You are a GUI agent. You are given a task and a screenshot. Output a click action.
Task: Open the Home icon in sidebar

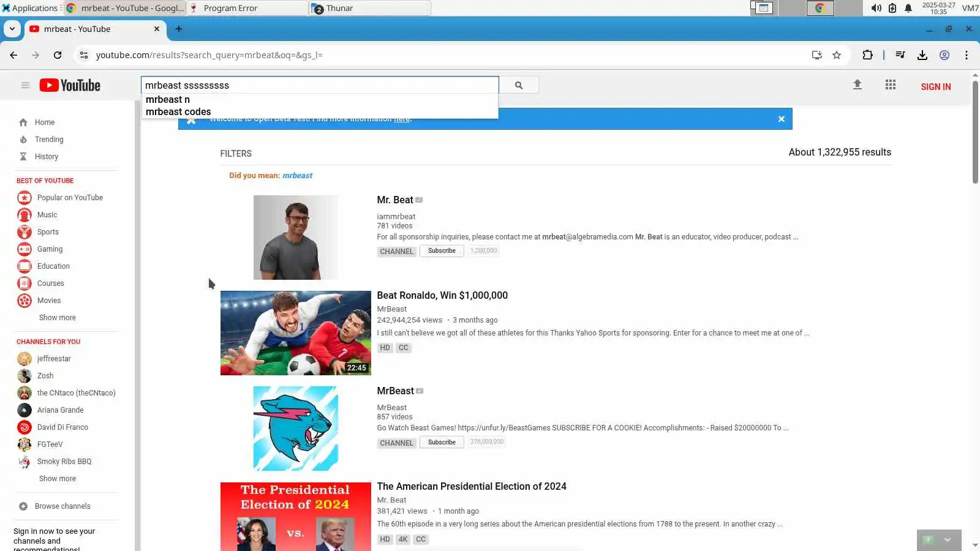pyautogui.click(x=23, y=122)
